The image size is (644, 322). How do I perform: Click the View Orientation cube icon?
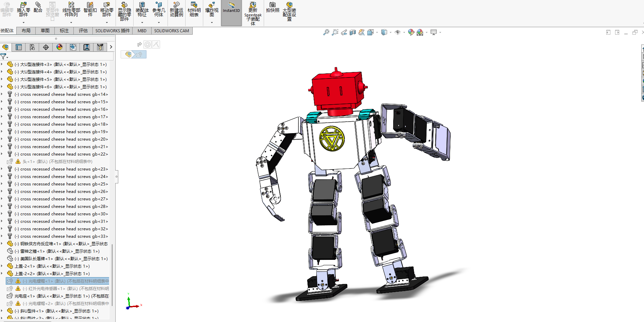point(370,32)
